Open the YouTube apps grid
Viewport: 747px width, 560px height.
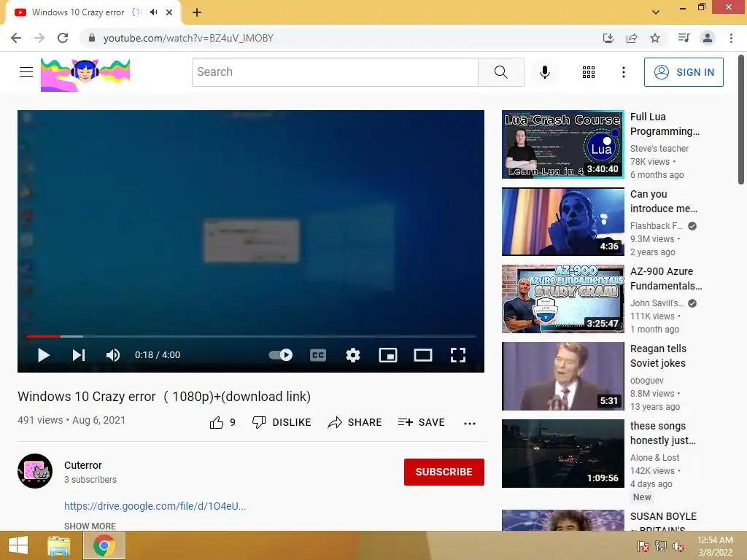[x=589, y=72]
